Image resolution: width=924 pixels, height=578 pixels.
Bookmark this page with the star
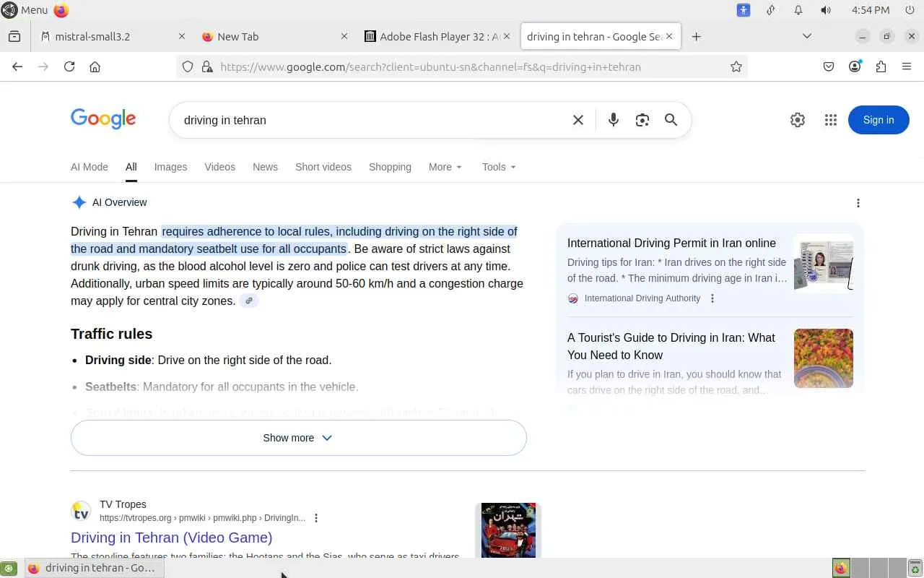coord(736,66)
